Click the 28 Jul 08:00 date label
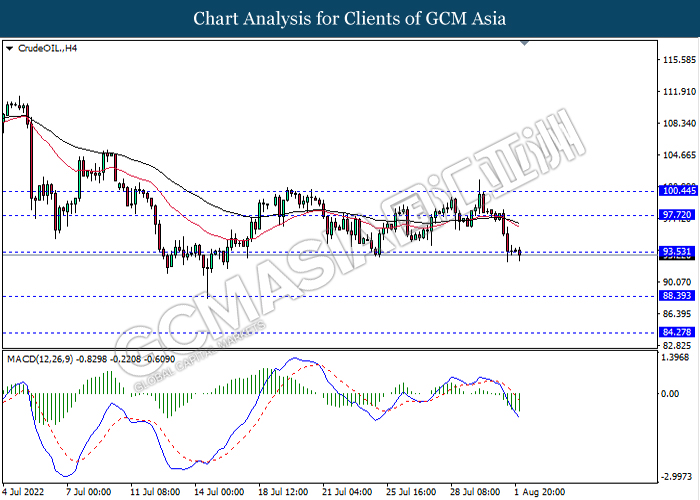 click(475, 492)
